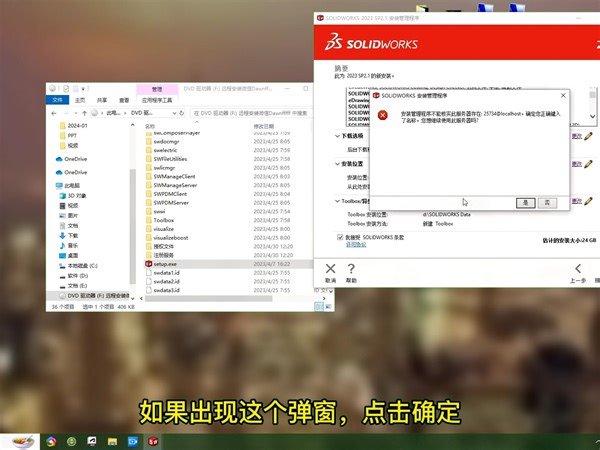Select the swdata1.id file
Viewport: 600px width, 450px height.
tap(163, 272)
